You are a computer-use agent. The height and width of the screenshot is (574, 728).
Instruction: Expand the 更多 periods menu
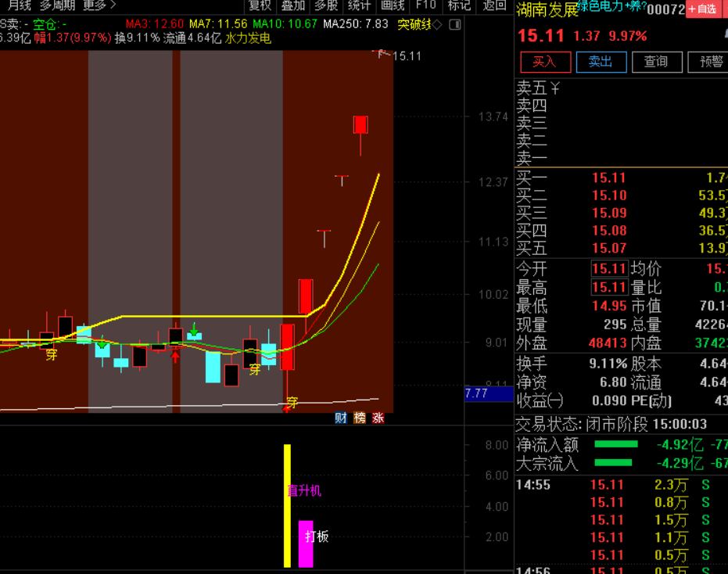click(99, 6)
